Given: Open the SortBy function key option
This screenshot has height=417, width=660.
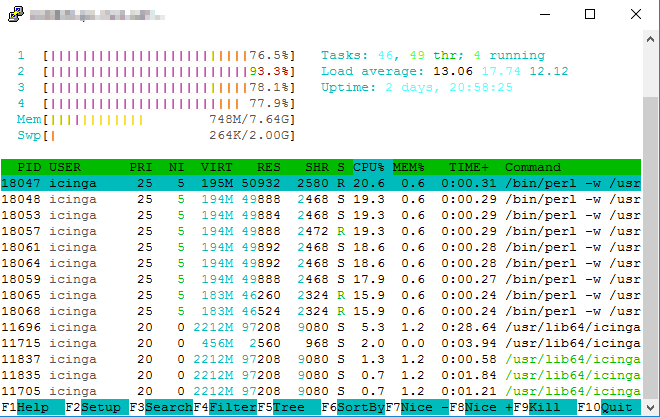Looking at the screenshot, I should click(x=361, y=407).
